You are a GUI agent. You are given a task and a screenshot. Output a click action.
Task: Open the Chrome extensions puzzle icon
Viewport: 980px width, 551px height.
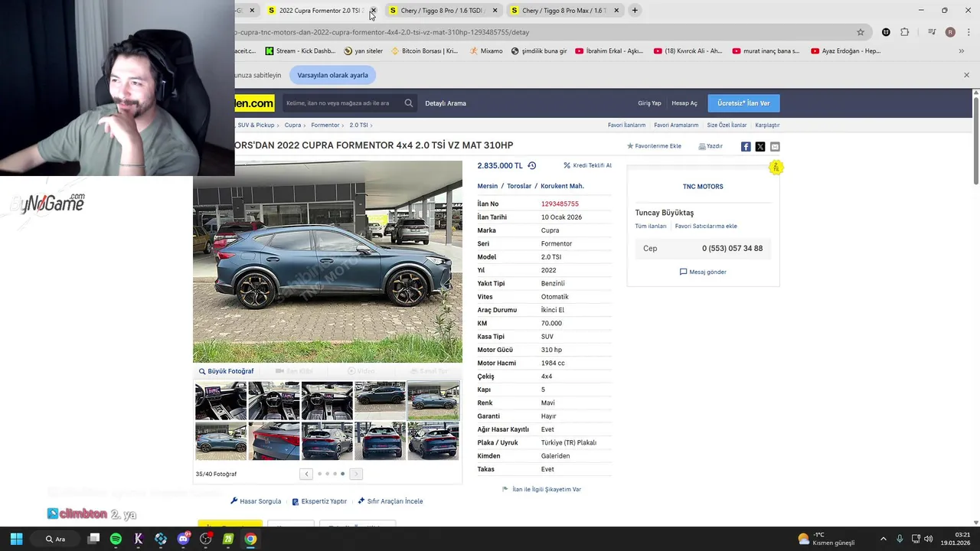tap(904, 32)
